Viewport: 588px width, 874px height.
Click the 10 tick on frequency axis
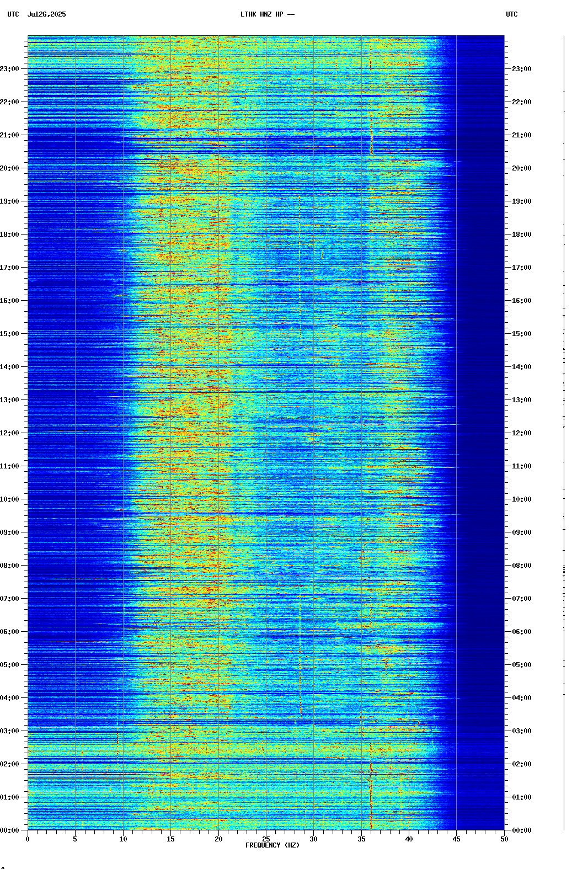(x=123, y=839)
